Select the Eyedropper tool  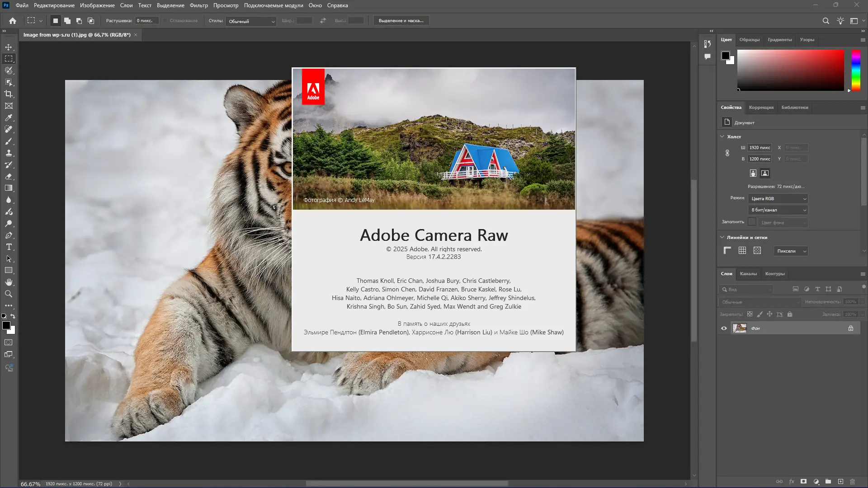tap(9, 117)
